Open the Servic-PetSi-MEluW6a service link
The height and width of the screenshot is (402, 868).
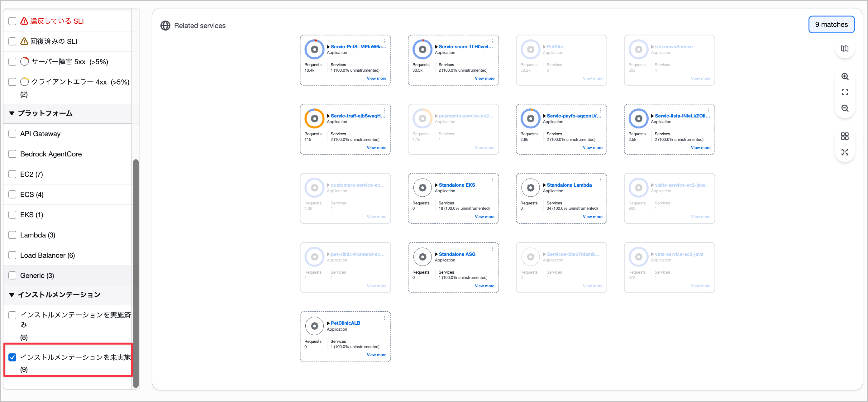coord(358,47)
